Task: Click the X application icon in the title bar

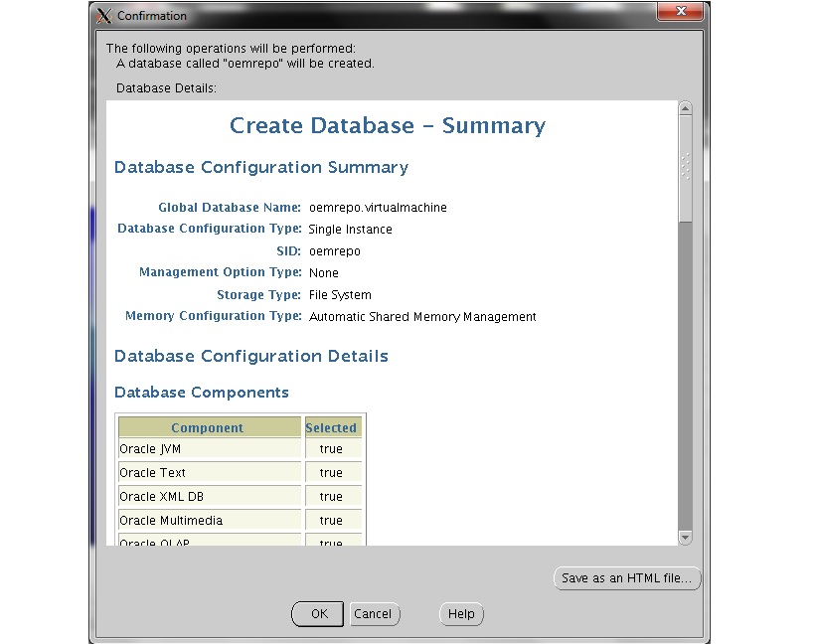Action: (103, 15)
